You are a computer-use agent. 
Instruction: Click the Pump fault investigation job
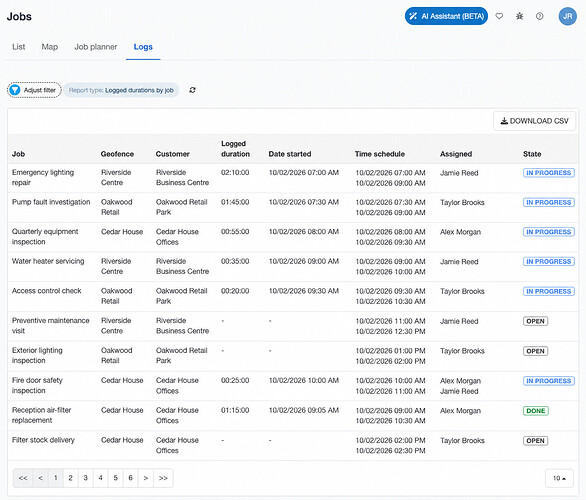51,202
